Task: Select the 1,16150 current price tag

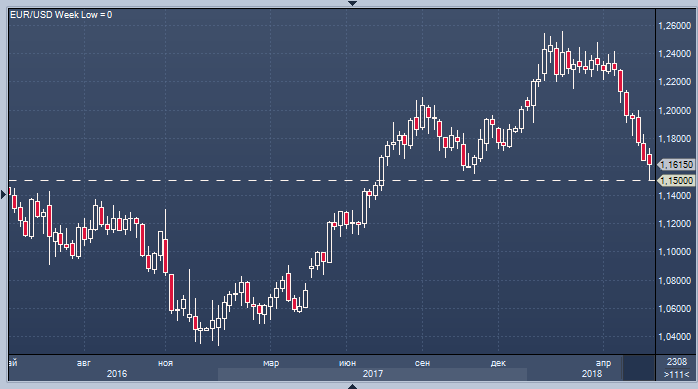Action: pyautogui.click(x=676, y=165)
